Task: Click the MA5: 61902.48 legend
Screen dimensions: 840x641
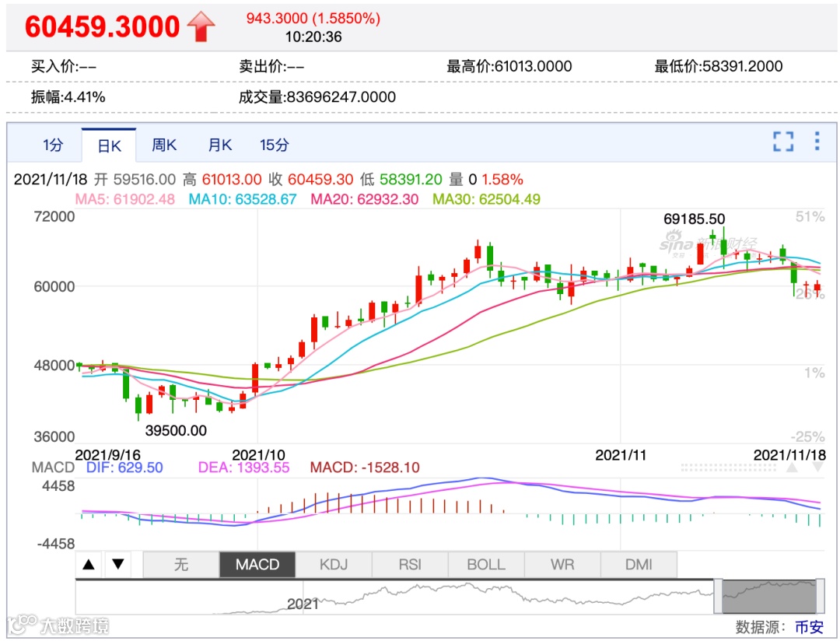Action: pos(124,199)
